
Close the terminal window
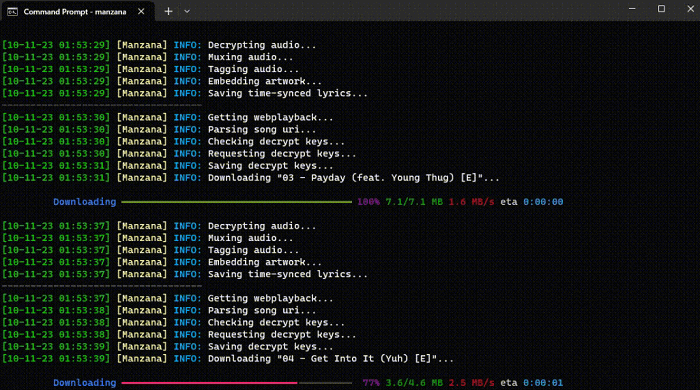tap(690, 9)
